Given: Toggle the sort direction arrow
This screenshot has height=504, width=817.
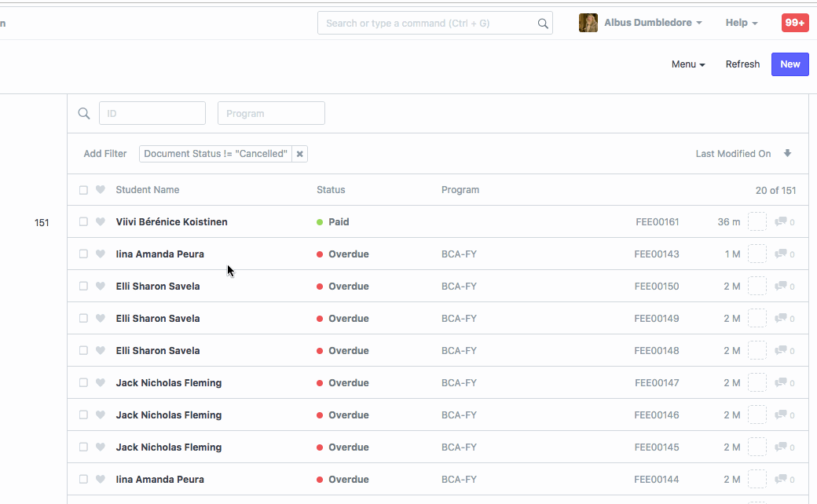Looking at the screenshot, I should pos(787,153).
